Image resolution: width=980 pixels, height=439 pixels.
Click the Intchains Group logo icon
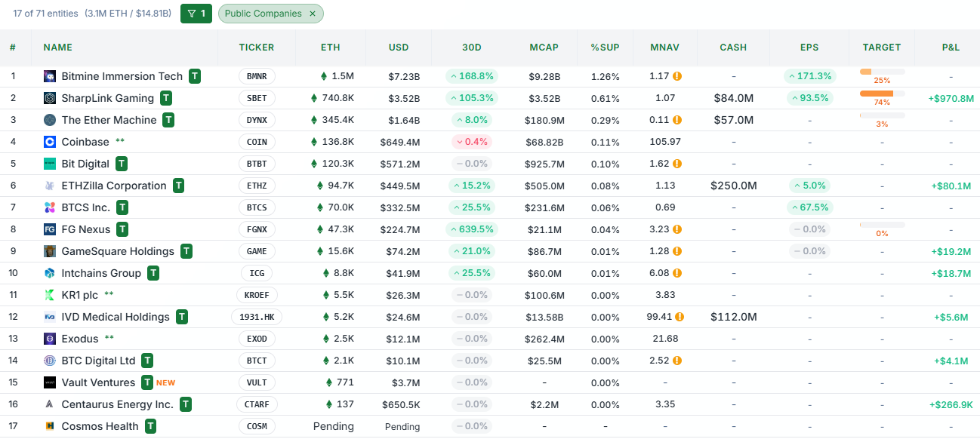(x=50, y=273)
